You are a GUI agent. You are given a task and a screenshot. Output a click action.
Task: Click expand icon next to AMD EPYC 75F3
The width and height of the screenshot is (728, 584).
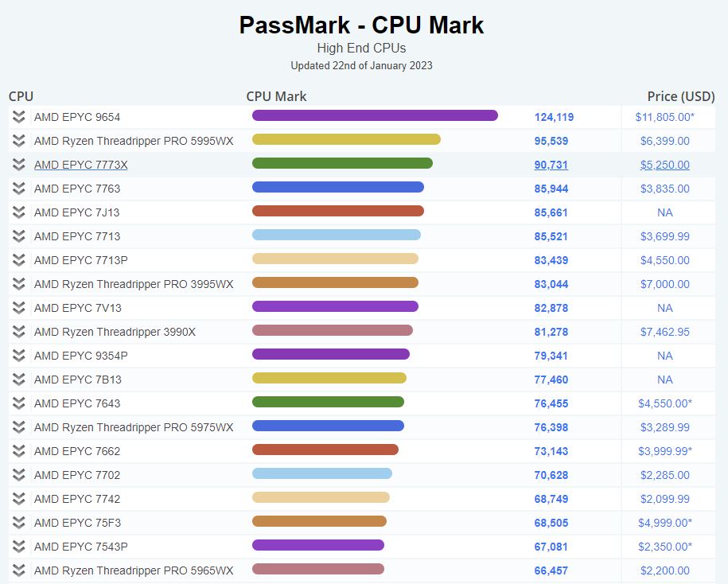point(18,523)
